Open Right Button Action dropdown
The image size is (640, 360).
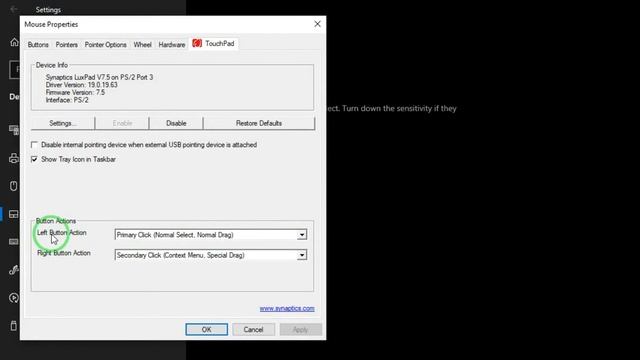pos(211,255)
